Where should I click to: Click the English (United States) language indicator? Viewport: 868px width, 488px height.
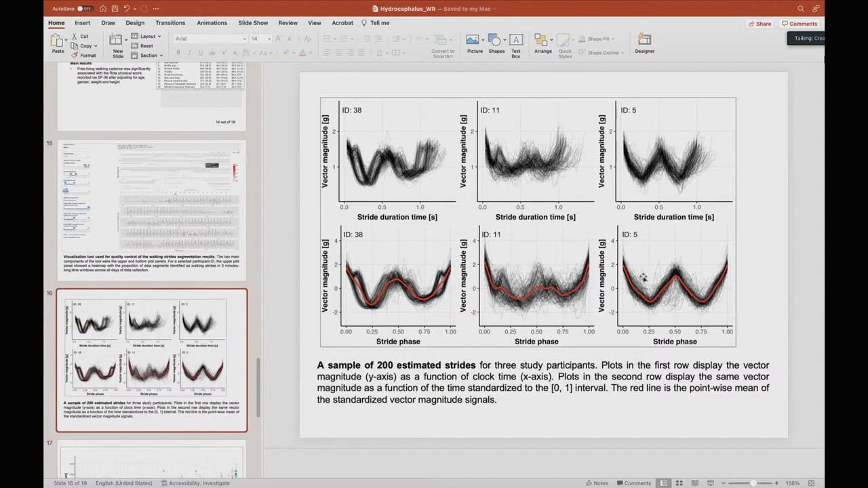(x=124, y=483)
